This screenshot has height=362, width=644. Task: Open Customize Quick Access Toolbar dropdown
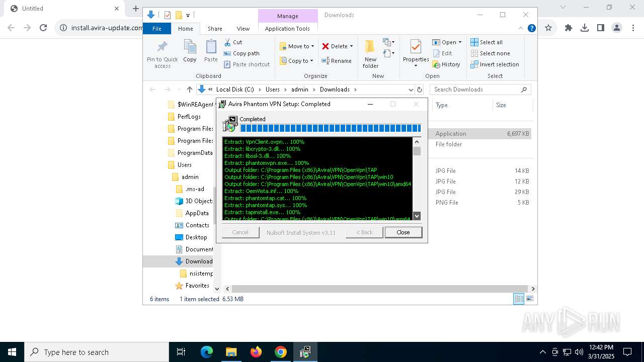click(188, 15)
